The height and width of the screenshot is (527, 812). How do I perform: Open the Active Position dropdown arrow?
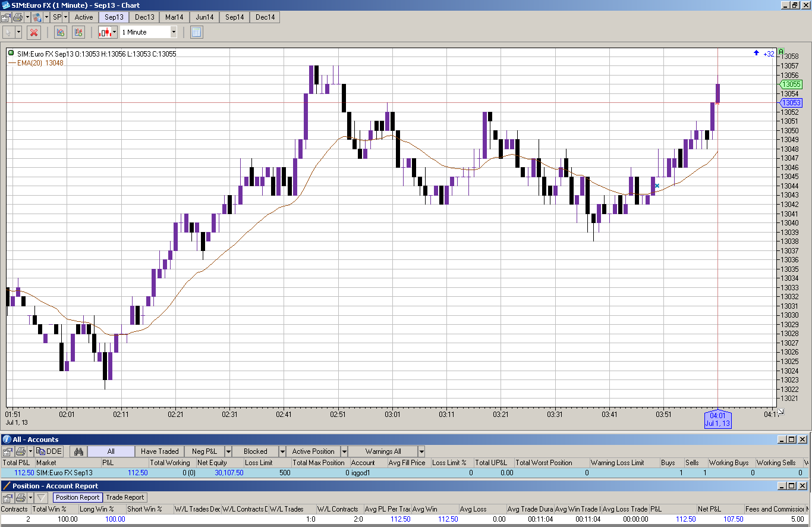344,451
